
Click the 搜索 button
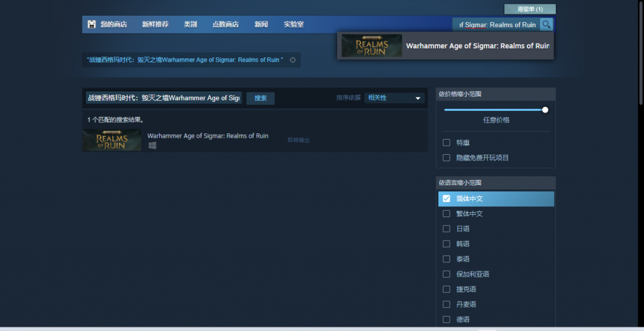coord(260,98)
